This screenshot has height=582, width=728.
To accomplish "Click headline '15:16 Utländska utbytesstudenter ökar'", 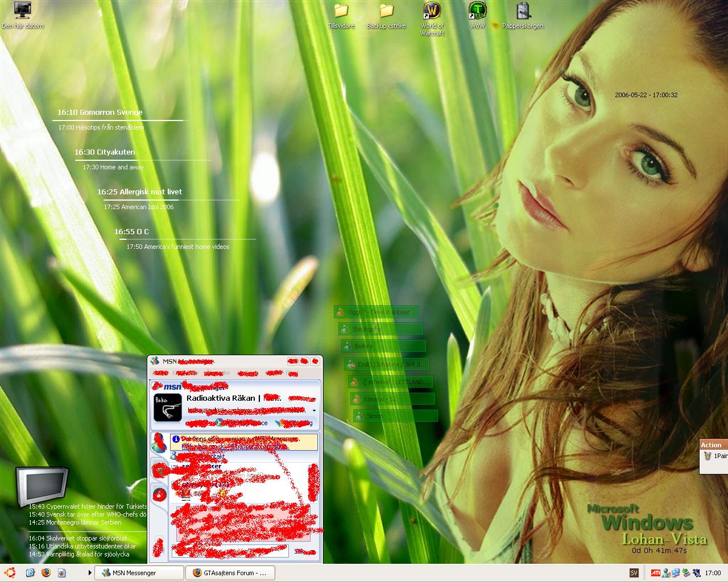I will [82, 546].
